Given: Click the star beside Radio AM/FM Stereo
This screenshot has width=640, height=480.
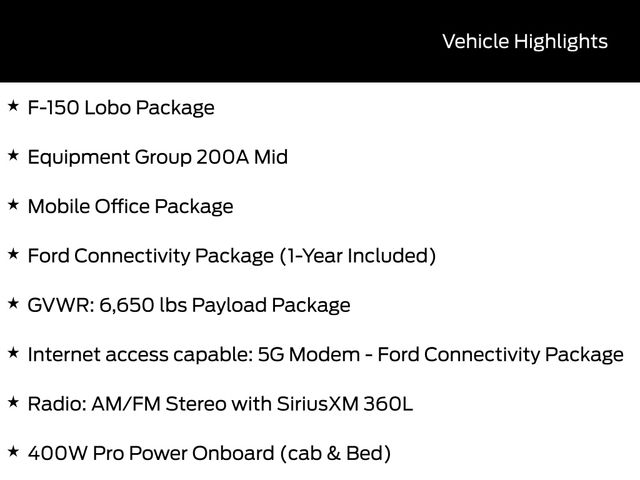Looking at the screenshot, I should tap(12, 401).
